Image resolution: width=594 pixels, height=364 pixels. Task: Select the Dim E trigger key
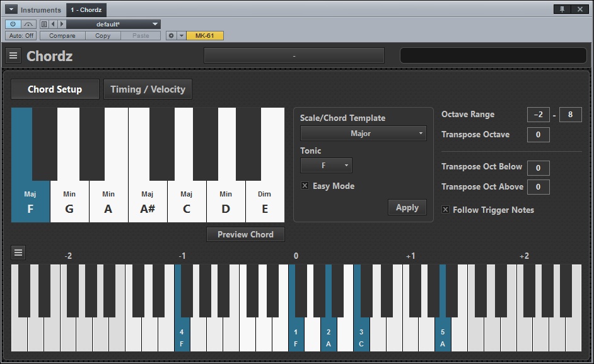265,202
